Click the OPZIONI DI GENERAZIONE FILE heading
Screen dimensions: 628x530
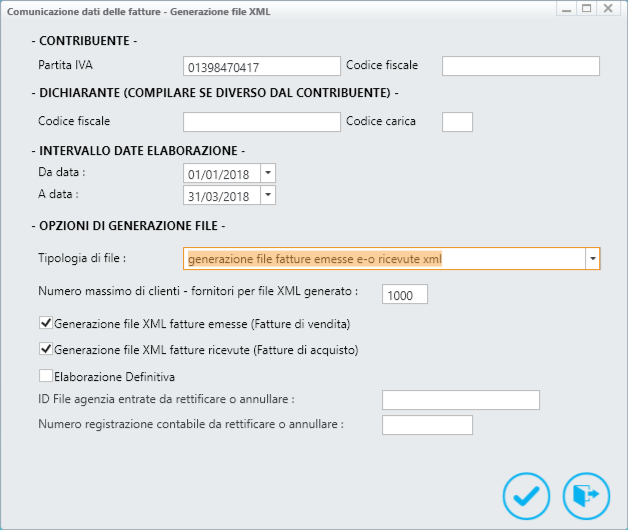128,226
